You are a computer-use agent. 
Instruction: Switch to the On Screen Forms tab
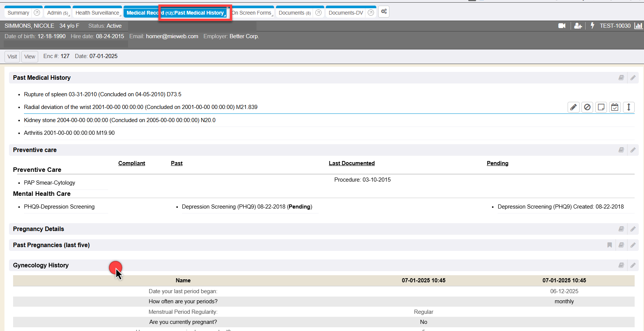point(252,13)
